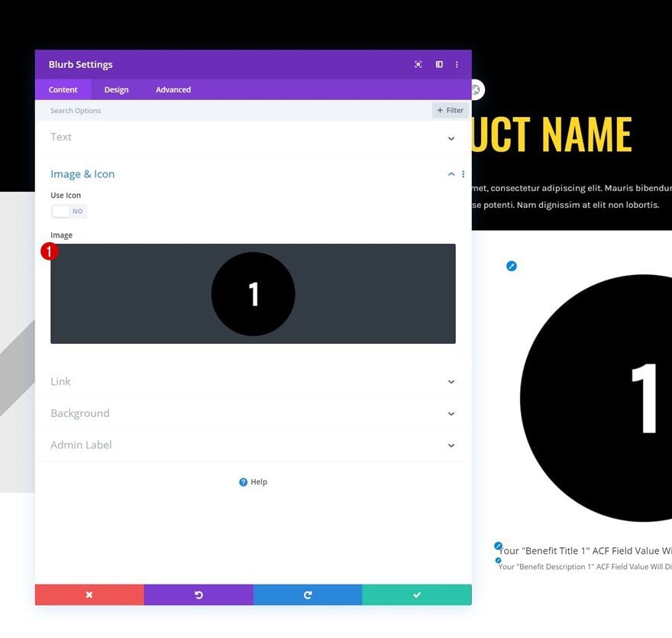Click the blue redo button
Screen dimensions: 672x638
point(308,594)
